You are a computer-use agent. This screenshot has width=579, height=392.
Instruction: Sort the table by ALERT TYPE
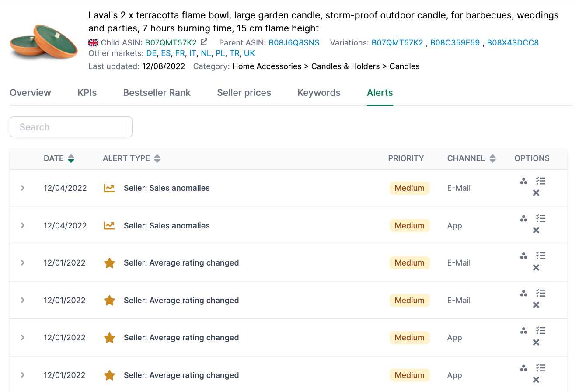coord(157,158)
